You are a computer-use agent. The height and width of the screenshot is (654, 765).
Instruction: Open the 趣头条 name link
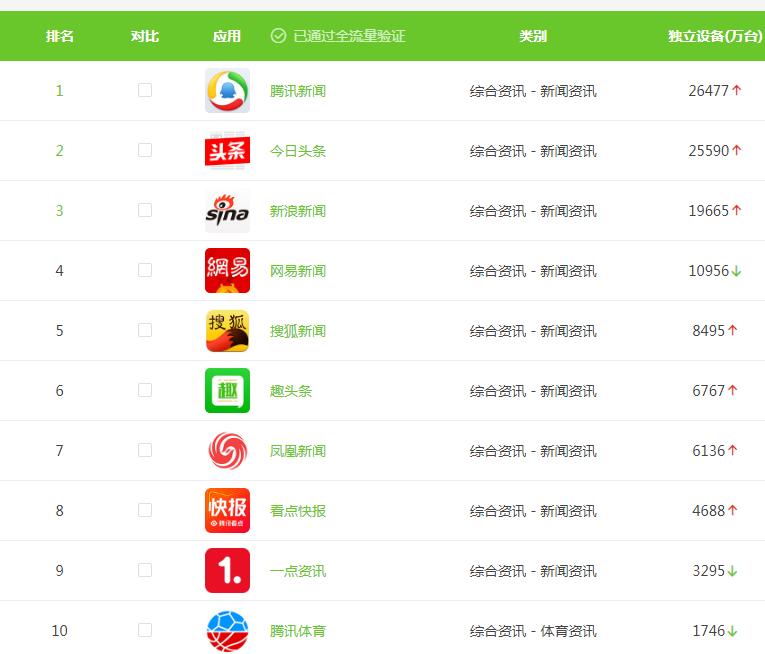(x=291, y=391)
